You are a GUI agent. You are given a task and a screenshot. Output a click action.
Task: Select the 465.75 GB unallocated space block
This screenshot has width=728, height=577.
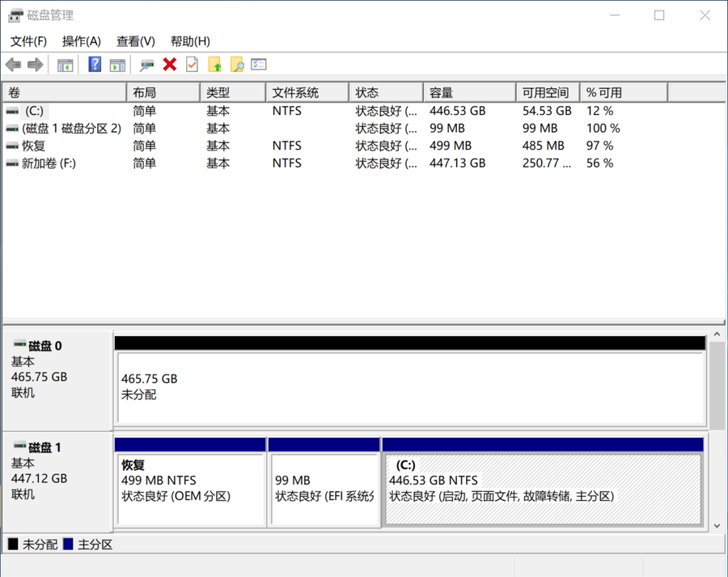(x=410, y=388)
